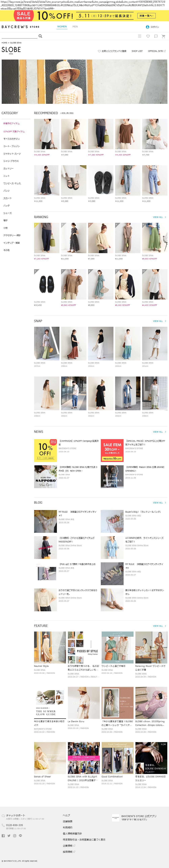Expand RANKING with VIEW ALL arrow
Screen dimensions: 169x868
pos(159,217)
